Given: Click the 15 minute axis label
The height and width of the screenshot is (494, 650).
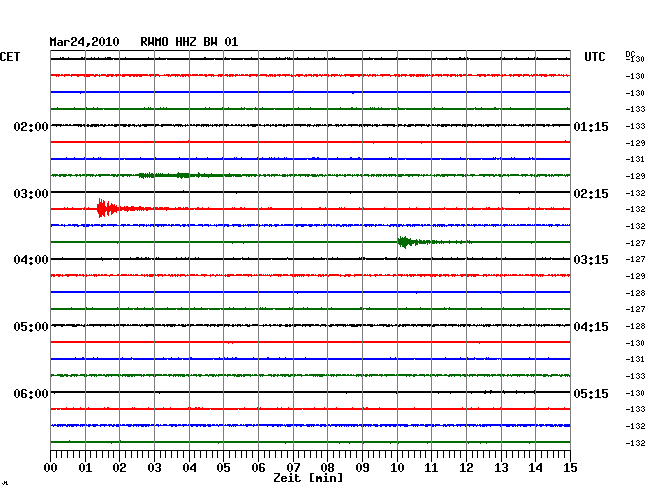Looking at the screenshot, I should pos(570,467).
